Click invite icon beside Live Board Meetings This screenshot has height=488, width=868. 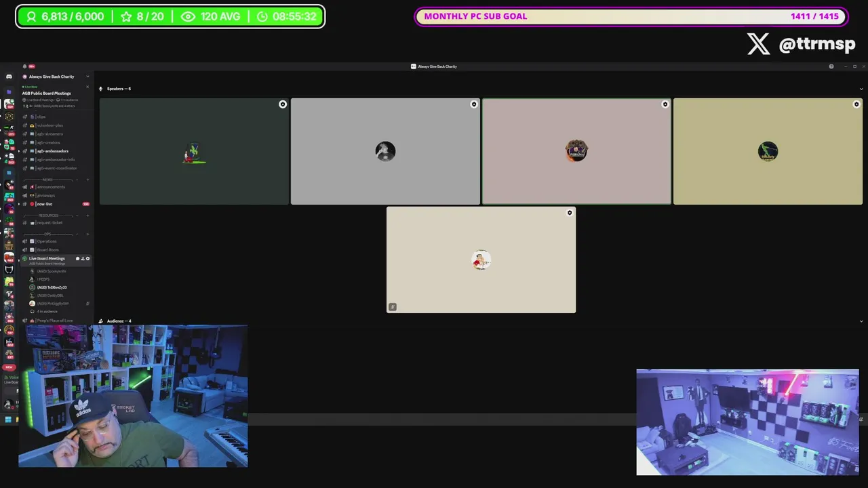pos(83,258)
